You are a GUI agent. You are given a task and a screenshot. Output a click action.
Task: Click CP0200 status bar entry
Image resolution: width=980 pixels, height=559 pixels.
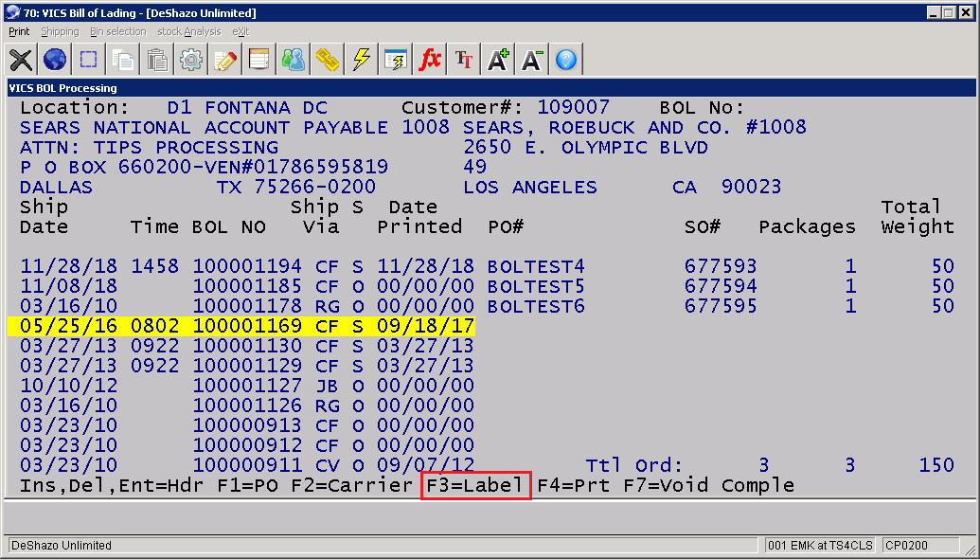tap(906, 545)
